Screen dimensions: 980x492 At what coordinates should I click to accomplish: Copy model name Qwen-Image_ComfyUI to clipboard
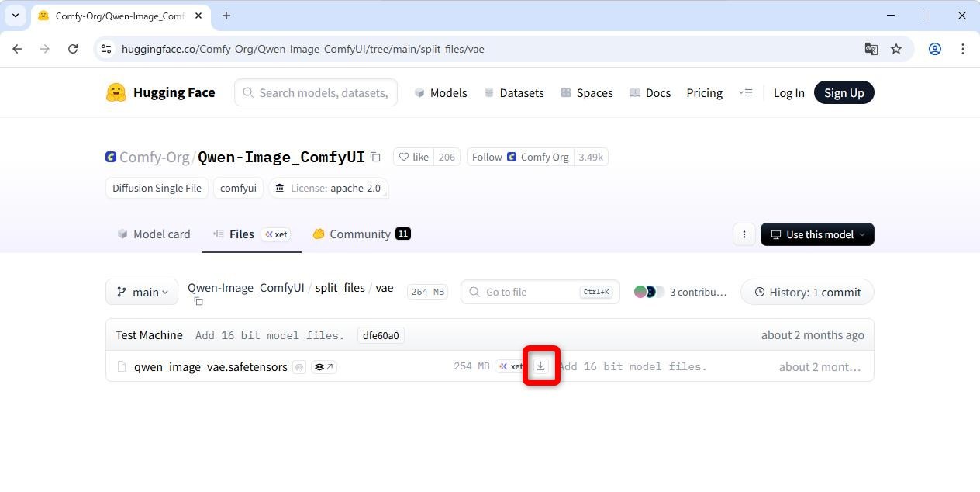click(375, 157)
